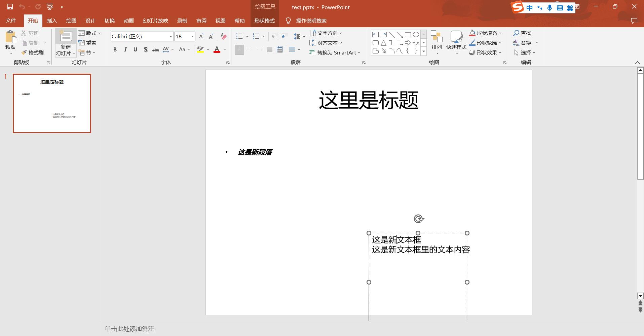Open the 形状格式 ribbon tab
644x336 pixels.
[x=265, y=21]
